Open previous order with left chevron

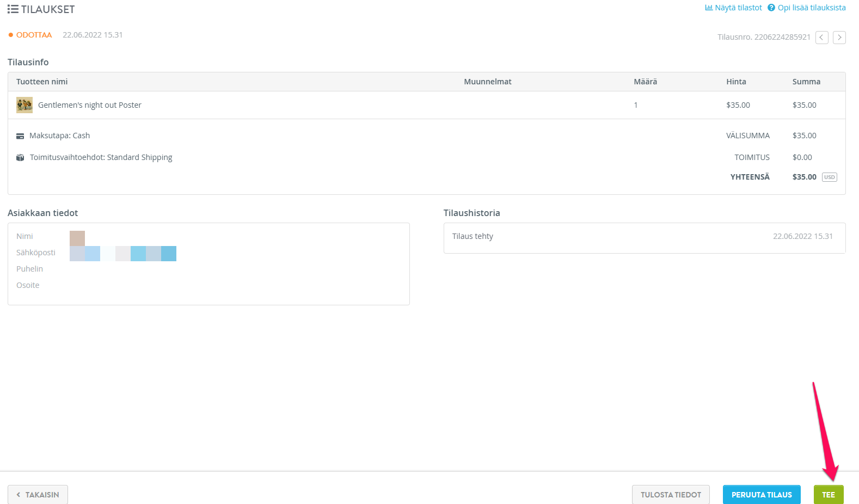(821, 38)
